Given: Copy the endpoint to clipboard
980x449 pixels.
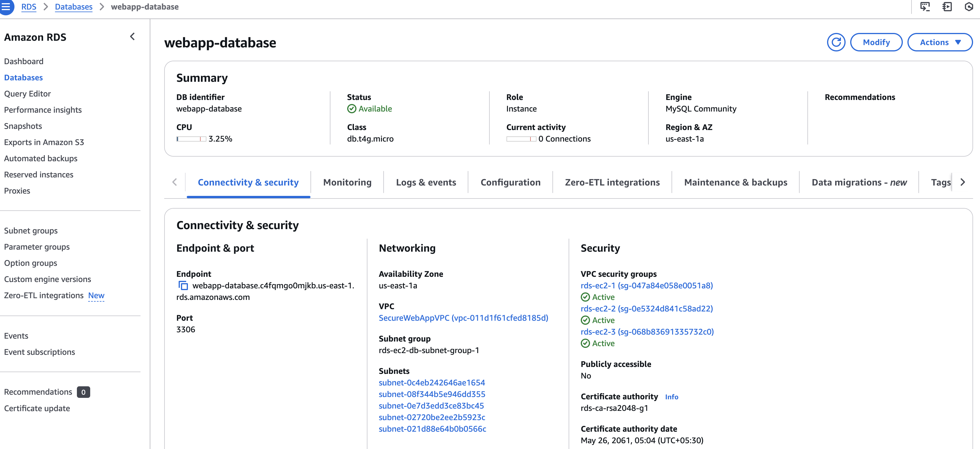Looking at the screenshot, I should click(x=183, y=285).
